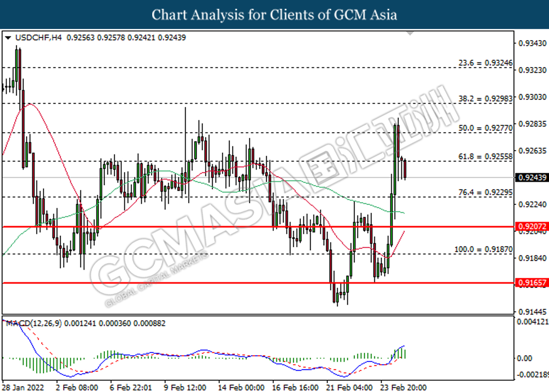
Task: Click the Chart Analysis for Clients header title
Action: click(x=274, y=15)
